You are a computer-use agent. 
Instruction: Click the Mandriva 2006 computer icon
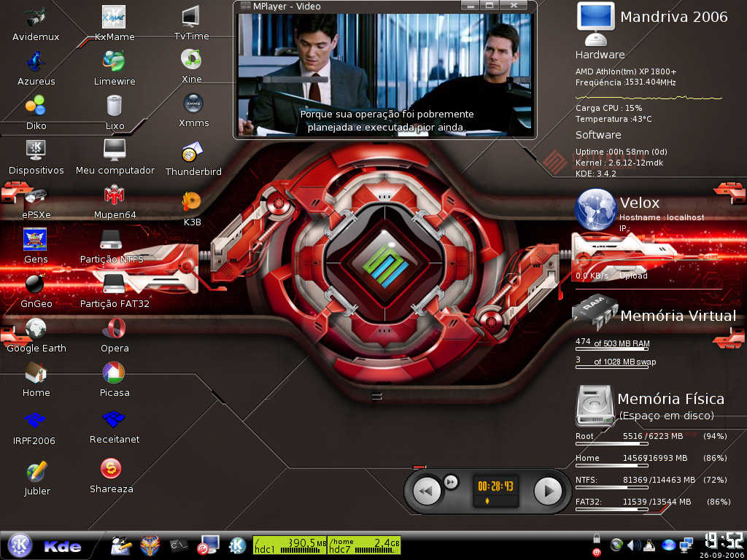click(x=595, y=23)
